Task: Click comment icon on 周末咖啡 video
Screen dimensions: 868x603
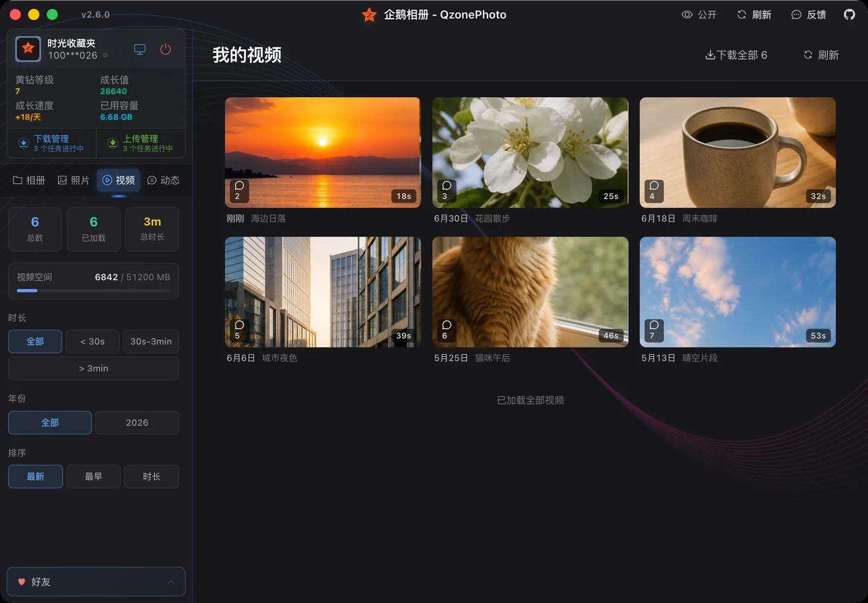Action: [x=654, y=186]
